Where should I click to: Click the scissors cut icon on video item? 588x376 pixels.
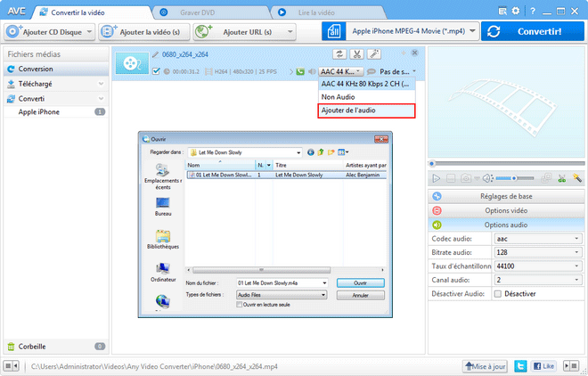coord(355,54)
